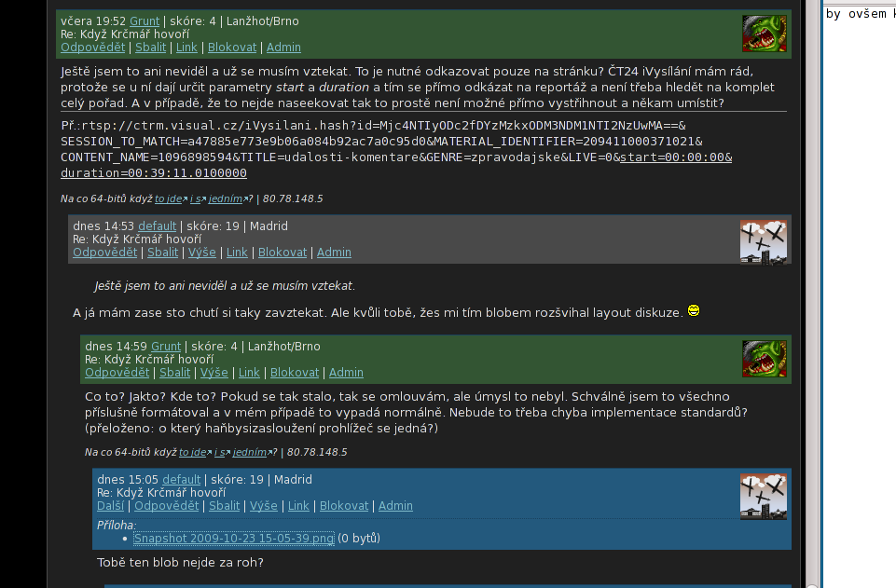Click Grunt's orc avatar in 14:59 comment
This screenshot has width=896, height=588.
764,359
